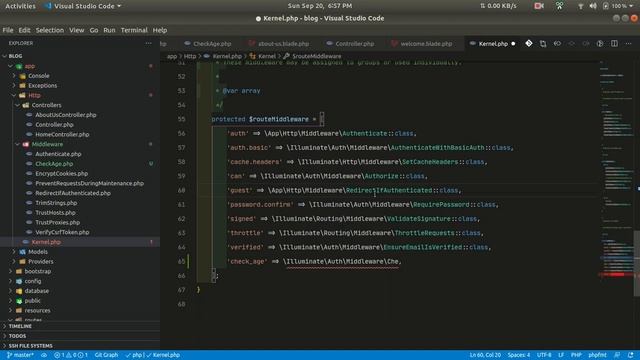The image size is (640, 360).
Task: Click the Ln 60, Col 20 cursor position
Action: tap(485, 355)
